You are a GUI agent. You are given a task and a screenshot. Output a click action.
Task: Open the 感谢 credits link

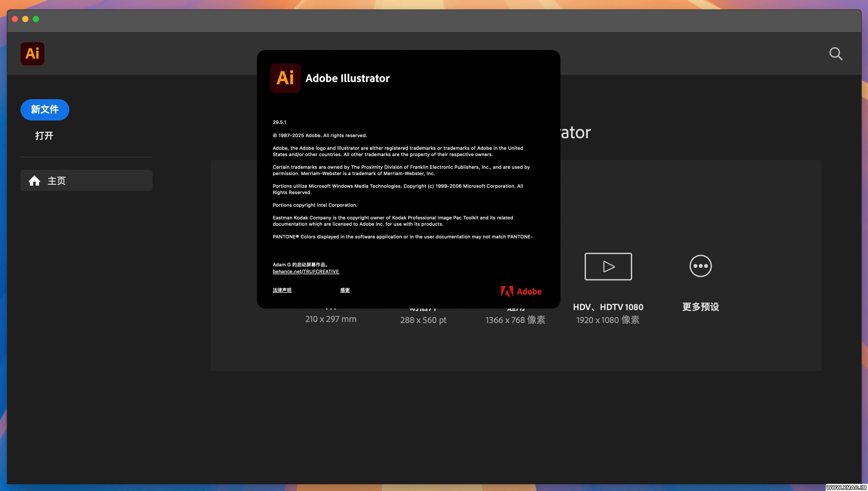(345, 290)
